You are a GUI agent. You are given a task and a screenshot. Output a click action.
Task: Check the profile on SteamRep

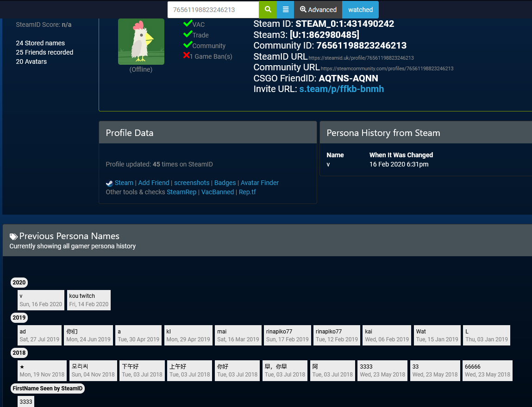pos(182,192)
